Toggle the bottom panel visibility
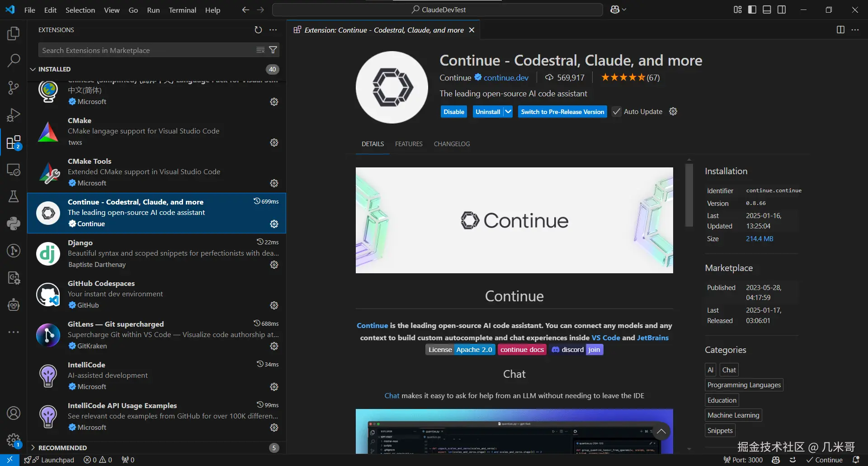This screenshot has width=868, height=466. [x=767, y=9]
